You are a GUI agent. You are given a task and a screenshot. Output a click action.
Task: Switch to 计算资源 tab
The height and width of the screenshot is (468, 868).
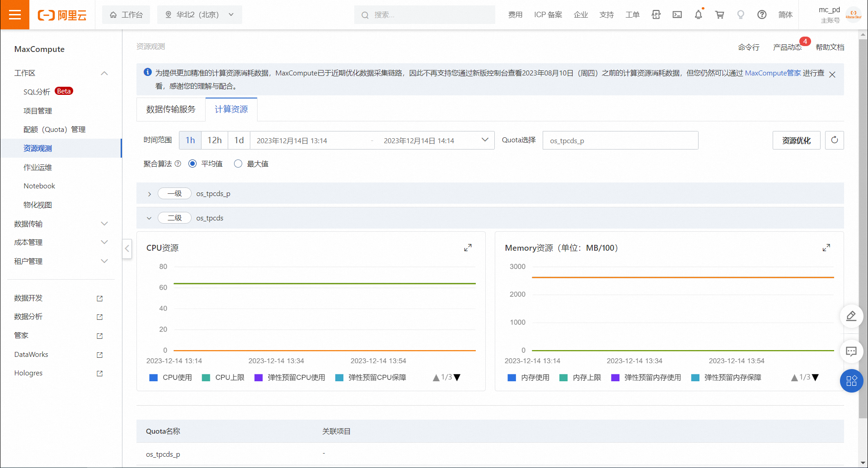[231, 109]
